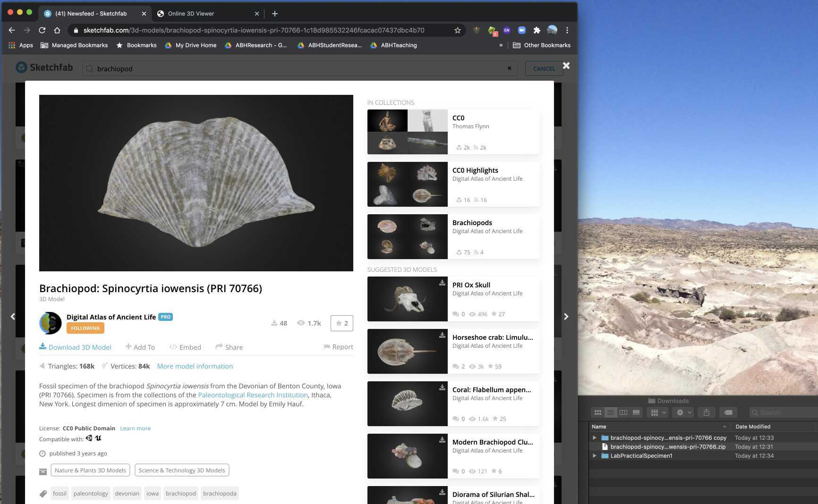Open the Embed option for this model
The width and height of the screenshot is (818, 504).
click(x=185, y=347)
